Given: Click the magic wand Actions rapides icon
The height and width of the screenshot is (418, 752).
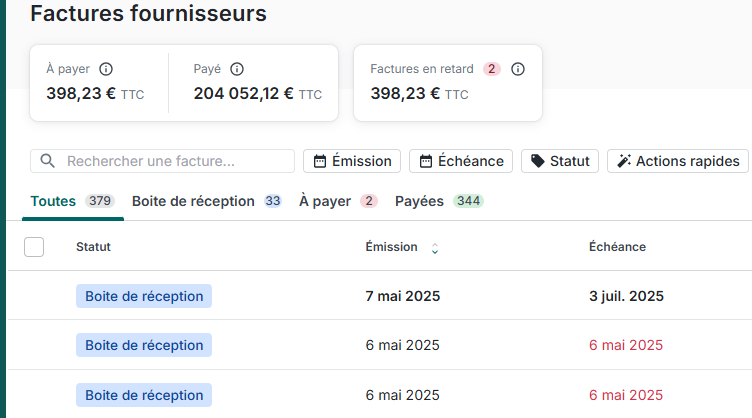Looking at the screenshot, I should point(624,161).
